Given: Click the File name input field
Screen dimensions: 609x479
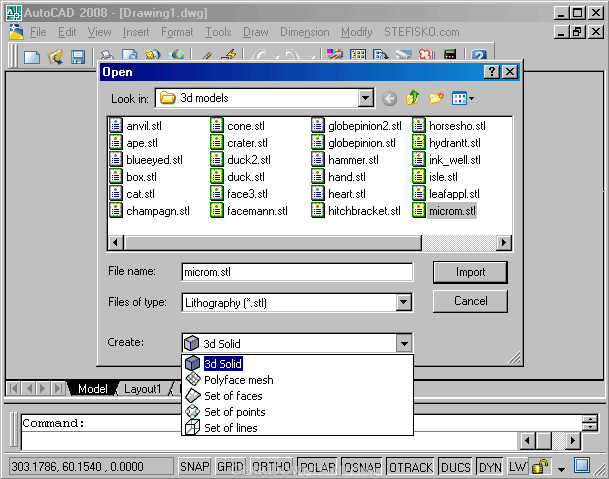Looking at the screenshot, I should pos(297,272).
